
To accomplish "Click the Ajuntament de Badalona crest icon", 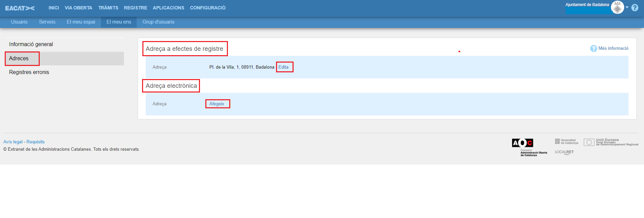I will (x=617, y=8).
